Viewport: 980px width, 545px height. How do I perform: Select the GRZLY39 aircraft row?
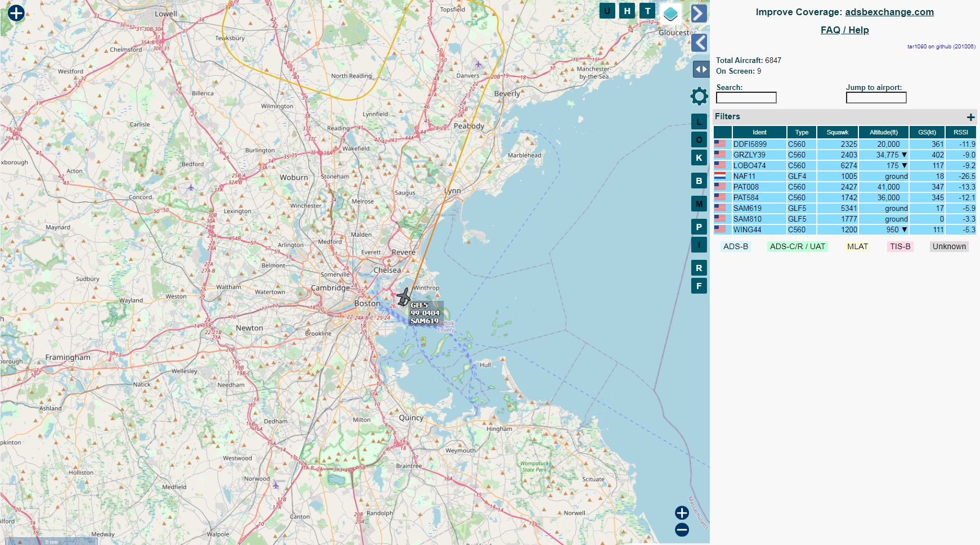pos(844,155)
